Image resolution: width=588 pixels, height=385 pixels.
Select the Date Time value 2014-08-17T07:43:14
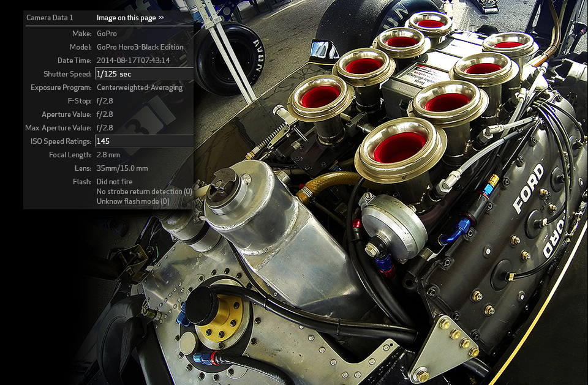pos(133,61)
